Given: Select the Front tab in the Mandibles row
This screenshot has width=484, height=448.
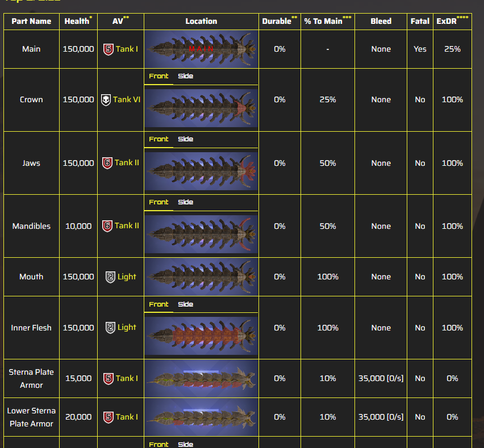Looking at the screenshot, I should tap(158, 202).
